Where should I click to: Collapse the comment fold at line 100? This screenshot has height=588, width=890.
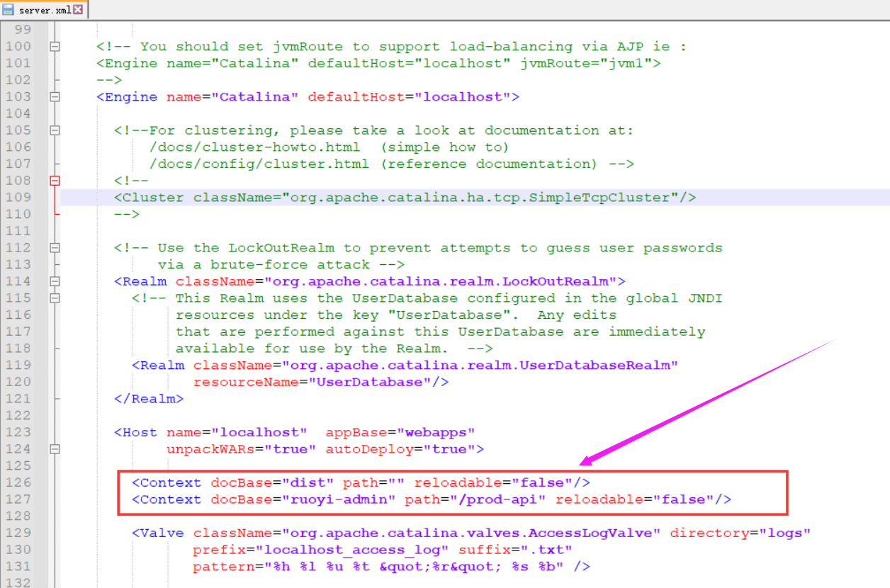[55, 46]
